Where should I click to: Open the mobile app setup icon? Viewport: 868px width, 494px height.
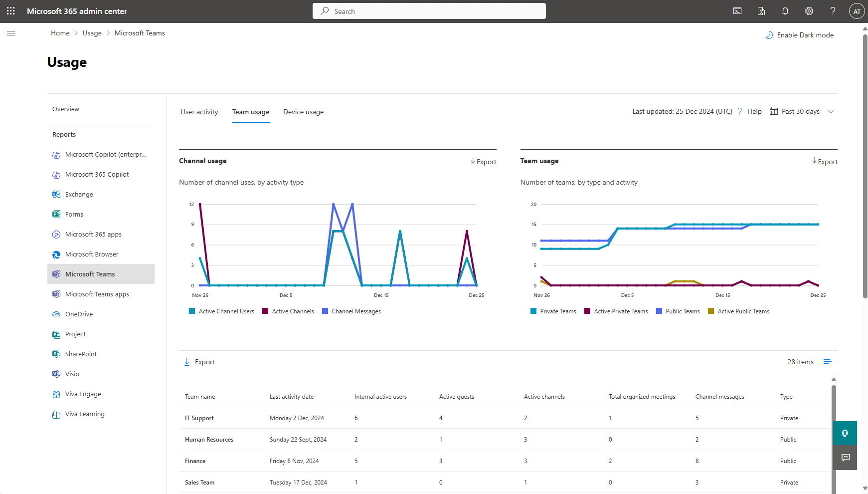pyautogui.click(x=761, y=10)
